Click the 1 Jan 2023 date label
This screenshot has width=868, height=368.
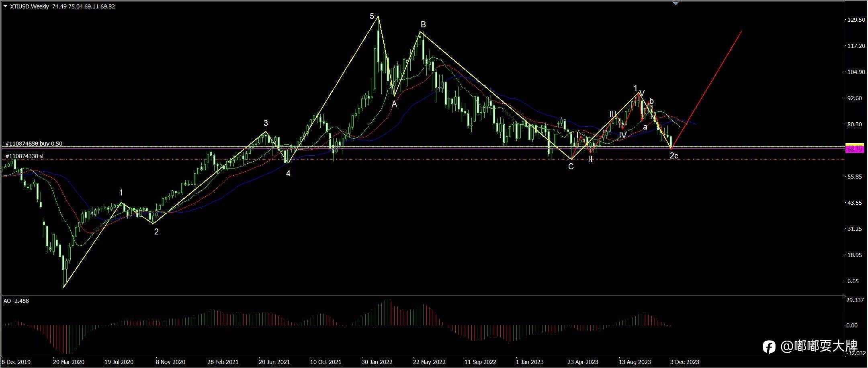(x=530, y=362)
